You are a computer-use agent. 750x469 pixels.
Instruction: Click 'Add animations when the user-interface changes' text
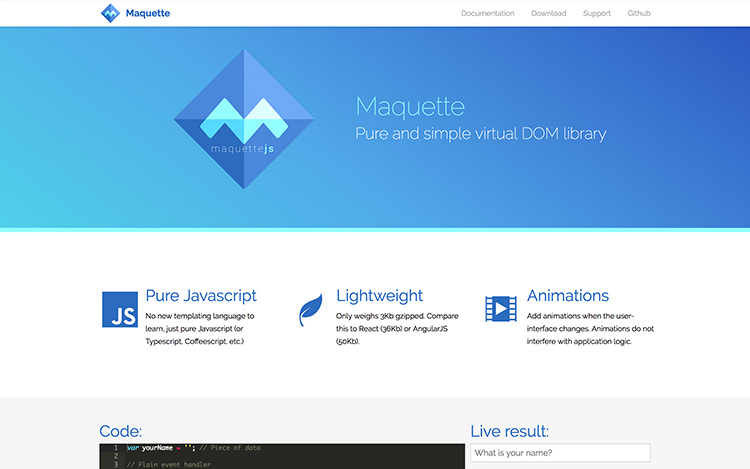coord(590,328)
